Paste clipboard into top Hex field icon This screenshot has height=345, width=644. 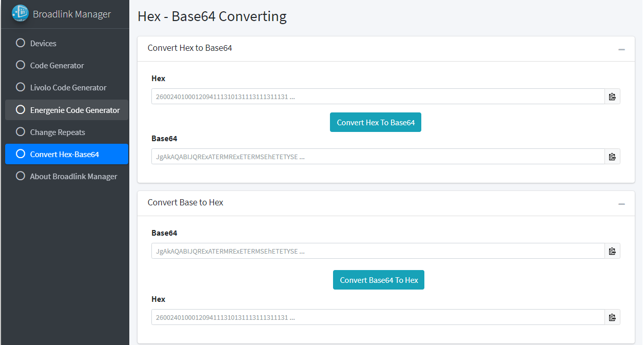pyautogui.click(x=612, y=97)
